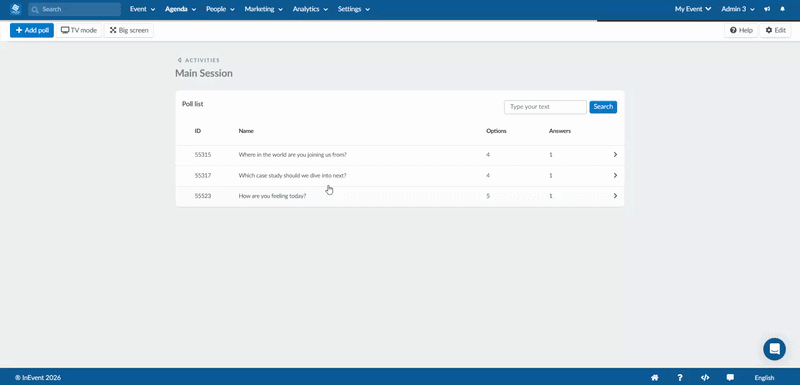Go back to Activities link
The width and height of the screenshot is (800, 385).
(198, 60)
